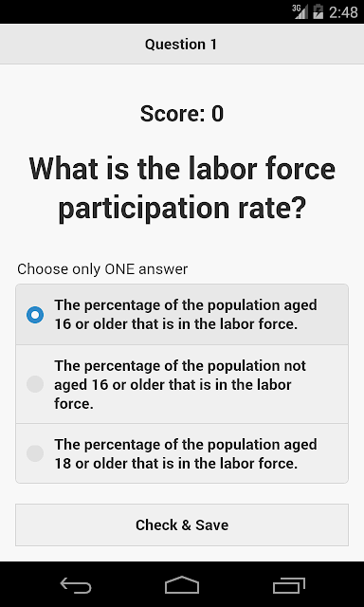Image resolution: width=364 pixels, height=607 pixels.
Task: Choose answer text 'aged 18 or older that is in the labor force'
Action: tap(185, 453)
